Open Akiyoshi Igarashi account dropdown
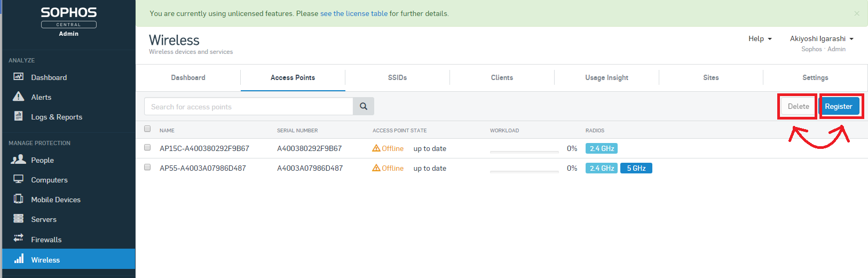 pyautogui.click(x=821, y=38)
